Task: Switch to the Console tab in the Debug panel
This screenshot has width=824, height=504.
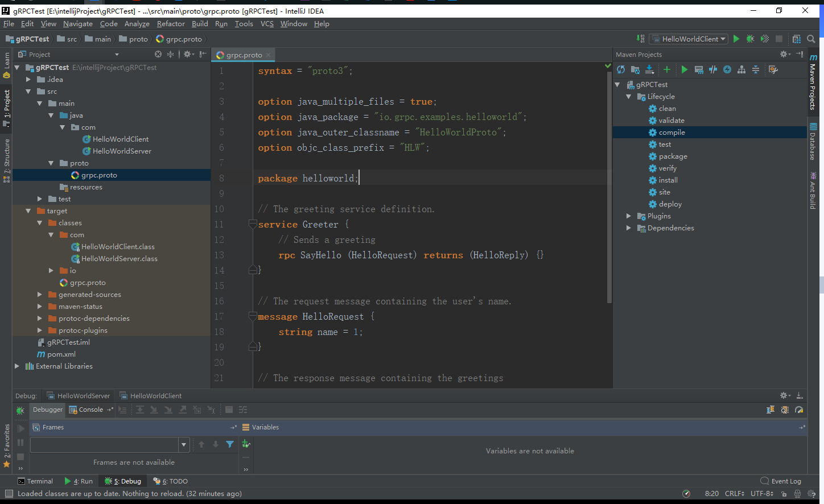Action: [86, 410]
